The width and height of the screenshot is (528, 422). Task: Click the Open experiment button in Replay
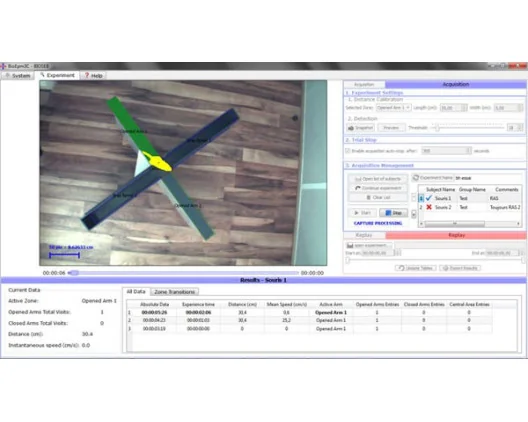tap(369, 245)
